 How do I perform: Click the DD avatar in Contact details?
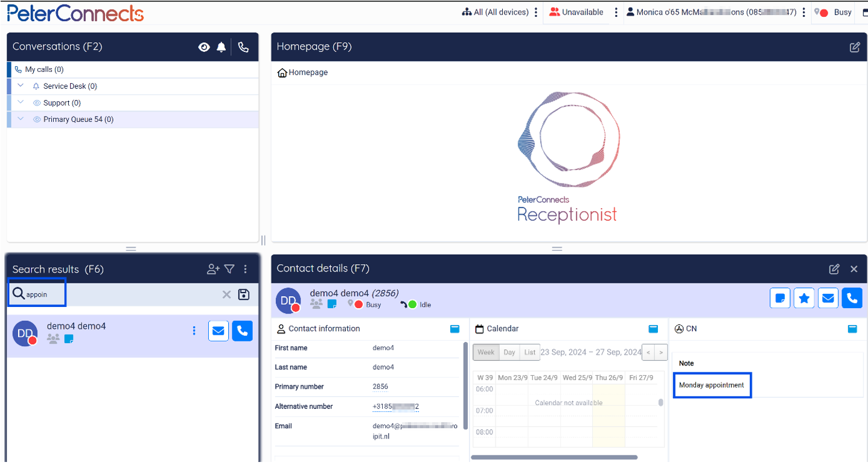(289, 300)
